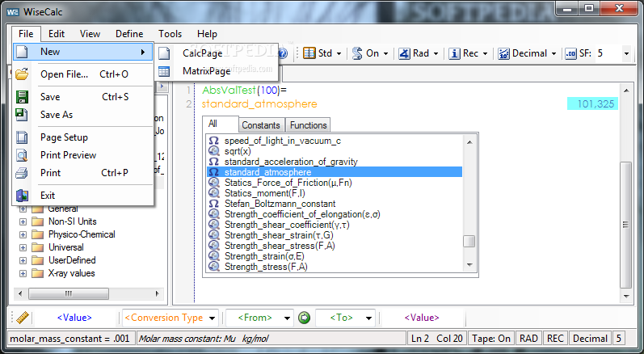The image size is (644, 354).
Task: Open the Define menu
Action: (129, 34)
